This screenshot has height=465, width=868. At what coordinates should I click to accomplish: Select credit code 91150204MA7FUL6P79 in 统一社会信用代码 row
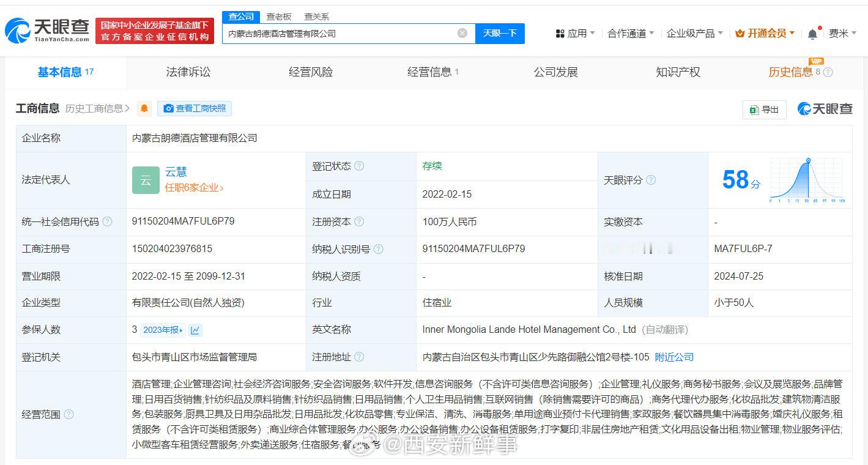click(x=184, y=221)
